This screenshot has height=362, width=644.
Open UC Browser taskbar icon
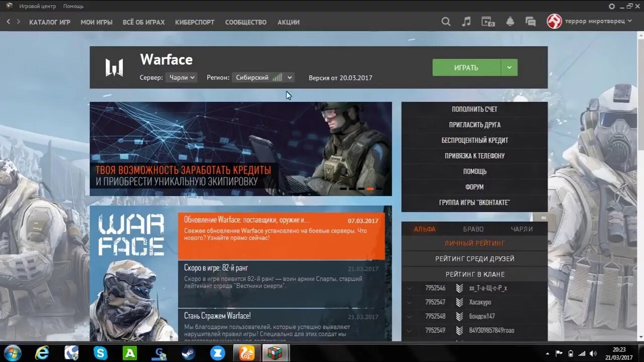[247, 353]
